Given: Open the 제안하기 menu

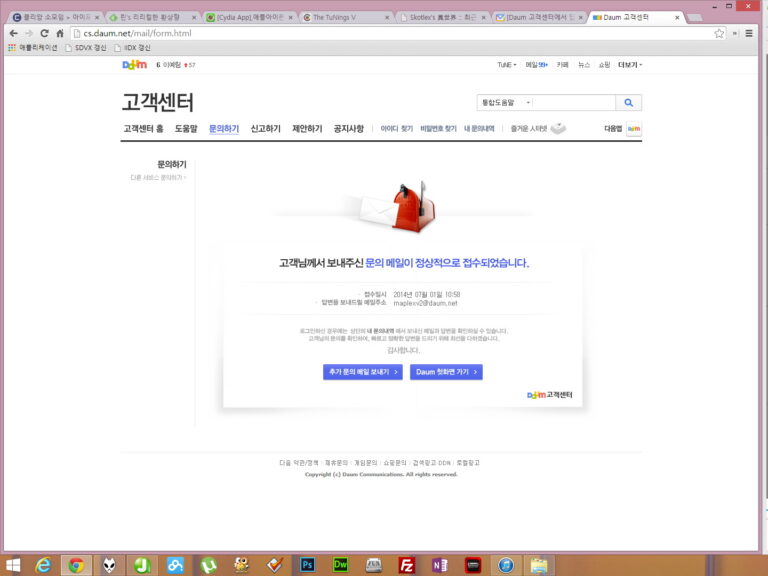Looking at the screenshot, I should point(307,128).
